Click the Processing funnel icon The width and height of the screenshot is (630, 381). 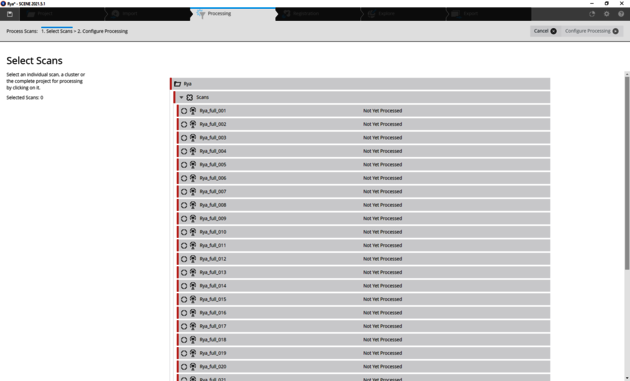(x=201, y=14)
